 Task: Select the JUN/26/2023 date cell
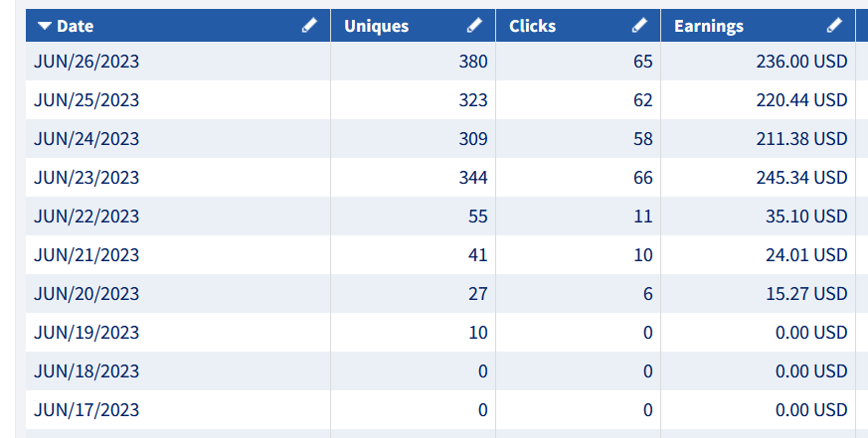pyautogui.click(x=87, y=62)
